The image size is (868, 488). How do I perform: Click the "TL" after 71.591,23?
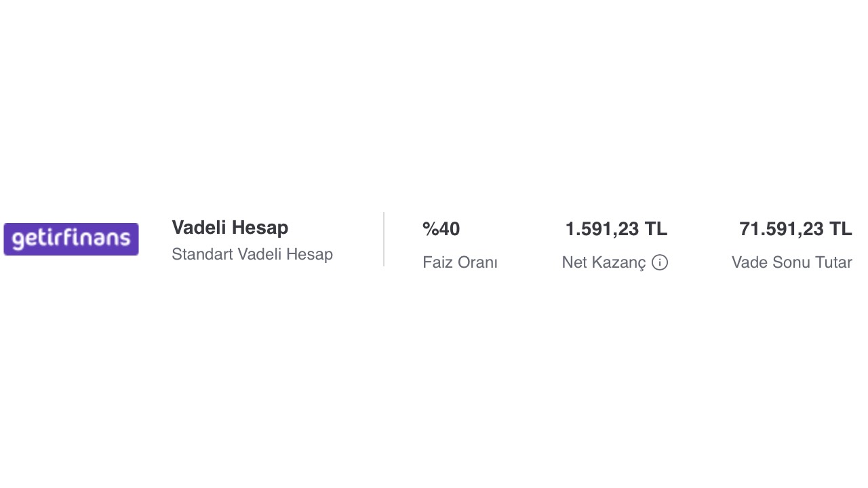click(840, 229)
